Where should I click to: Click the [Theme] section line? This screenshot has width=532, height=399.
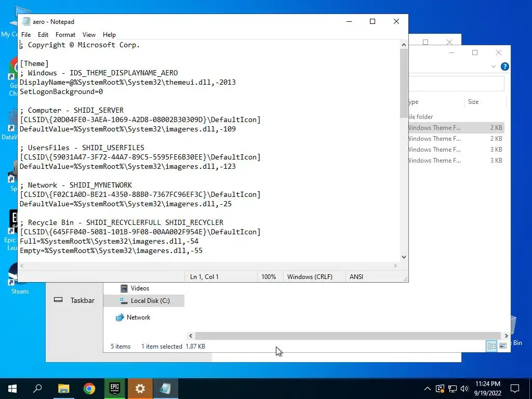point(34,63)
